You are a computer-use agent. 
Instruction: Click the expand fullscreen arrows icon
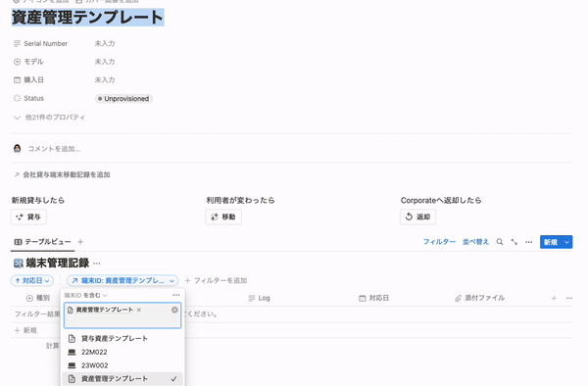point(514,242)
